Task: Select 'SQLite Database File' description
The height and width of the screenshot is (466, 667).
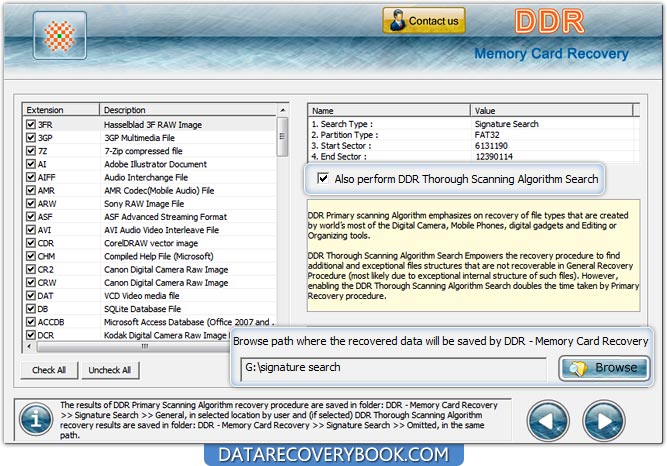Action: coord(143,309)
